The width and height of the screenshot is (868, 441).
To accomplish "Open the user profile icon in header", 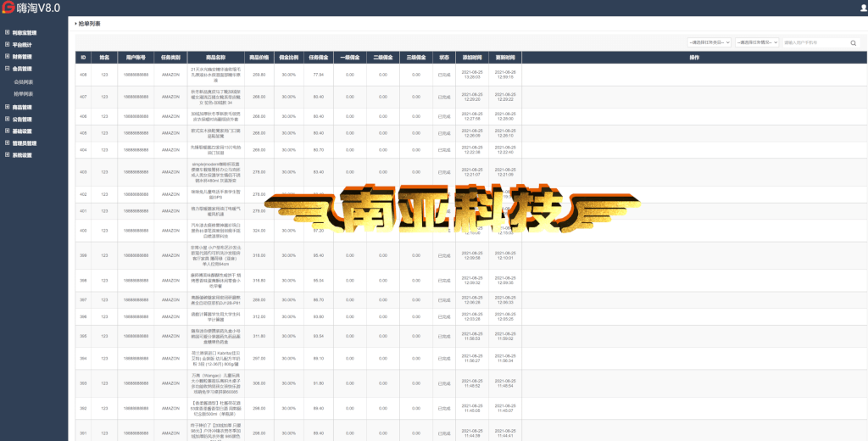I will (864, 8).
